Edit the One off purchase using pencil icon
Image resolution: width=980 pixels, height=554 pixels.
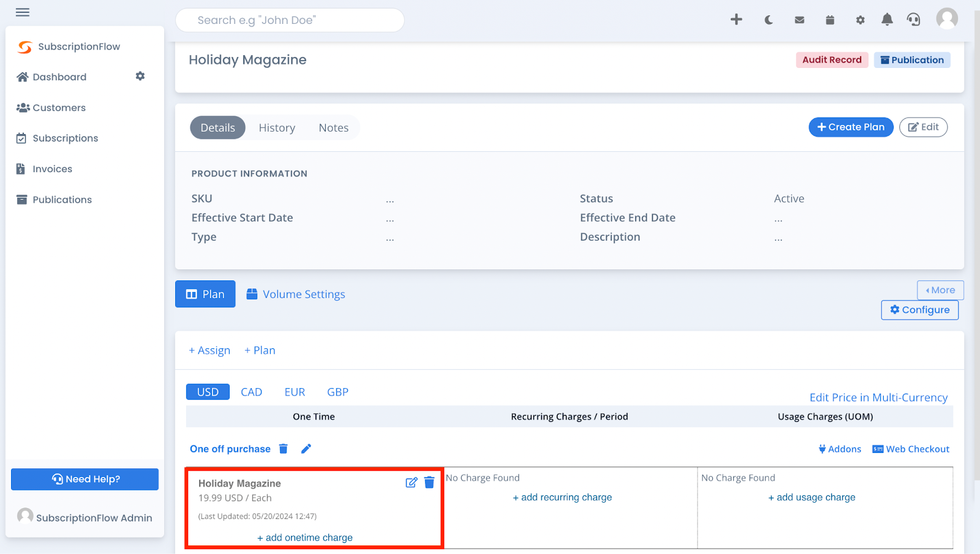(x=306, y=448)
